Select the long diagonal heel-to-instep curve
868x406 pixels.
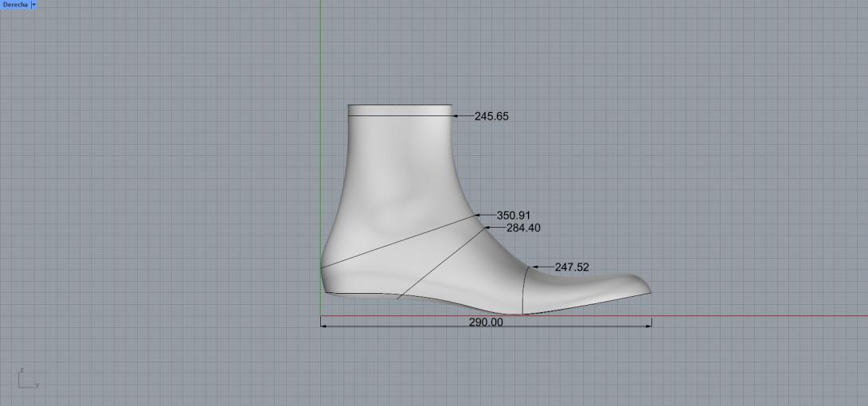coord(398,240)
